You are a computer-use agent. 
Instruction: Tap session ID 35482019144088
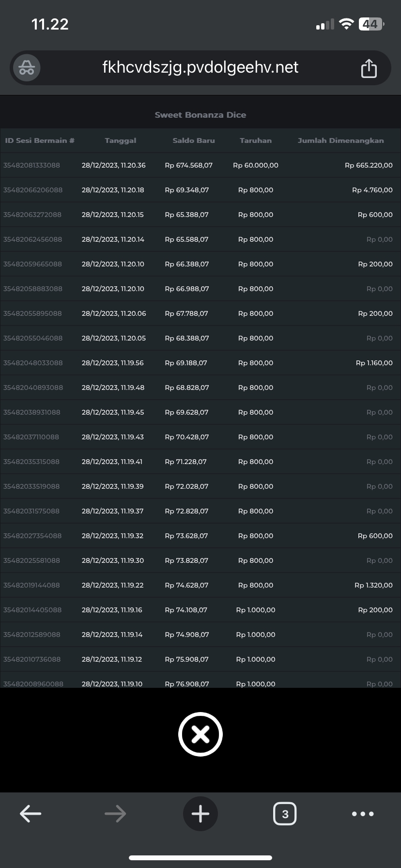click(x=31, y=585)
